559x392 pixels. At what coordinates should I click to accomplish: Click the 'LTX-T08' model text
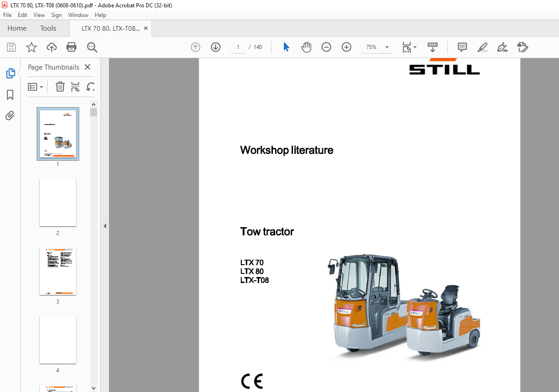[255, 280]
